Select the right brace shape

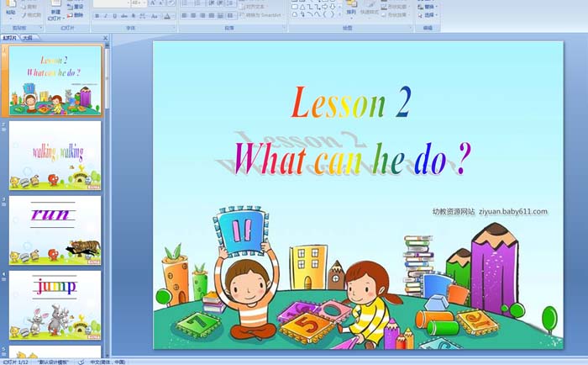point(333,14)
